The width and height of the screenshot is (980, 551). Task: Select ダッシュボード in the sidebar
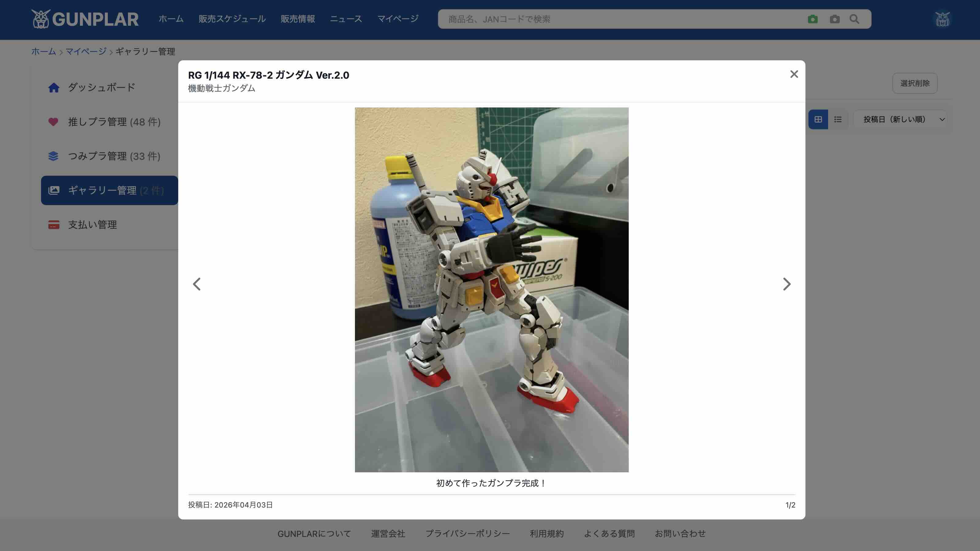coord(110,88)
